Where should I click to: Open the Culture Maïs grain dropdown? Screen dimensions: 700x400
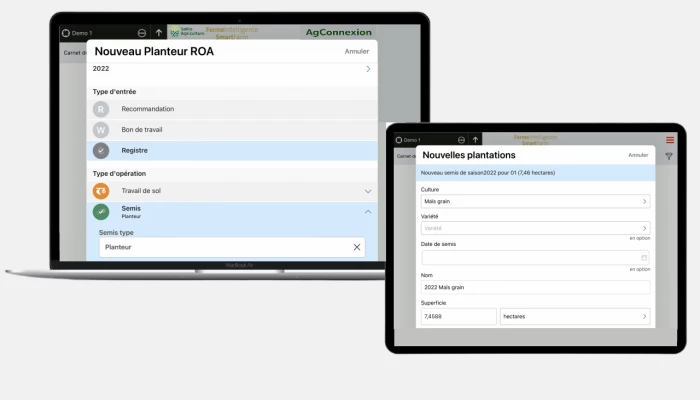[535, 201]
